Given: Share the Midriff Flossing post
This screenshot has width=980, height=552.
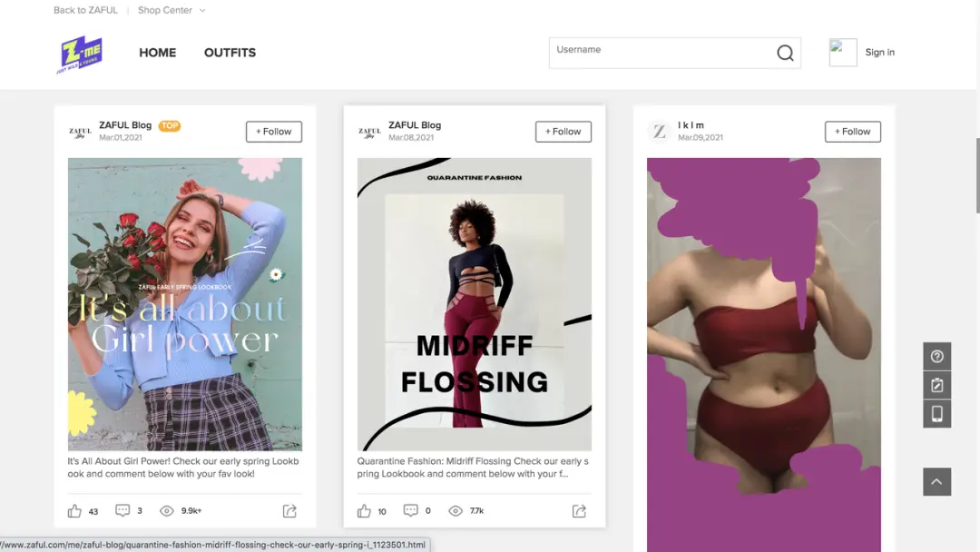Looking at the screenshot, I should [x=579, y=511].
